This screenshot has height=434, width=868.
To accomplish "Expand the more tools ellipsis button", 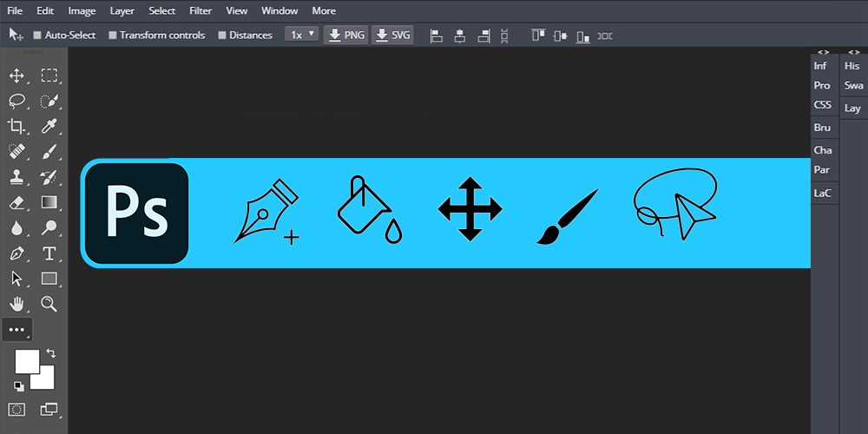I will click(x=17, y=329).
